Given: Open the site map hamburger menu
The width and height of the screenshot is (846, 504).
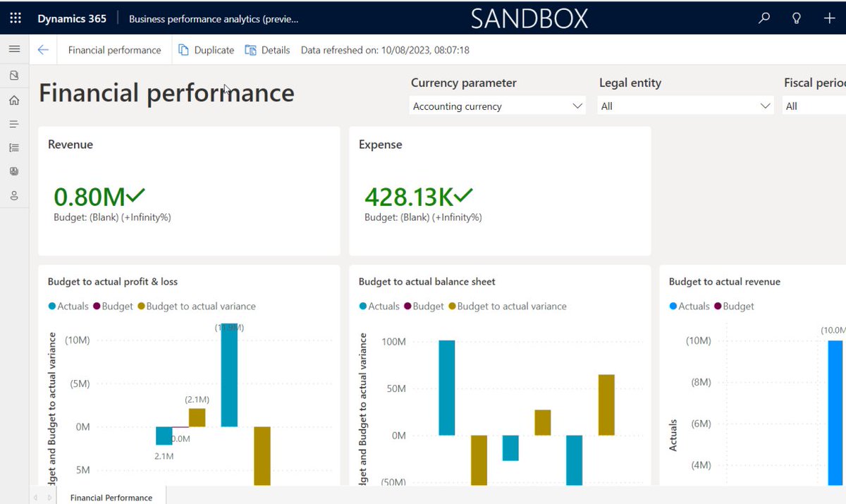Looking at the screenshot, I should coord(14,49).
